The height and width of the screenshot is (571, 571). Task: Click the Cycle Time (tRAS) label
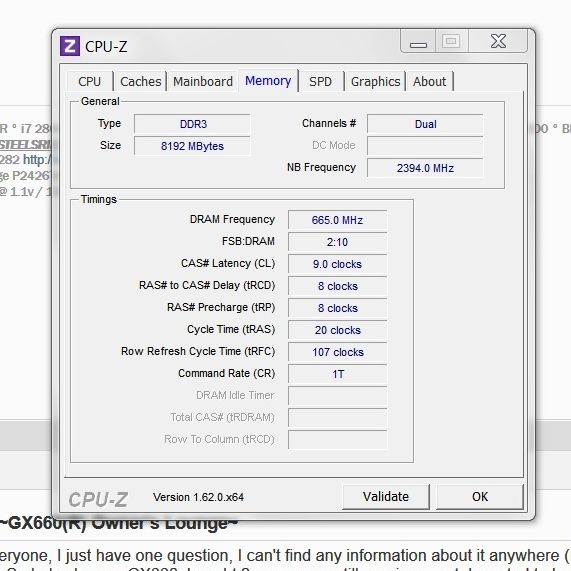tap(231, 329)
